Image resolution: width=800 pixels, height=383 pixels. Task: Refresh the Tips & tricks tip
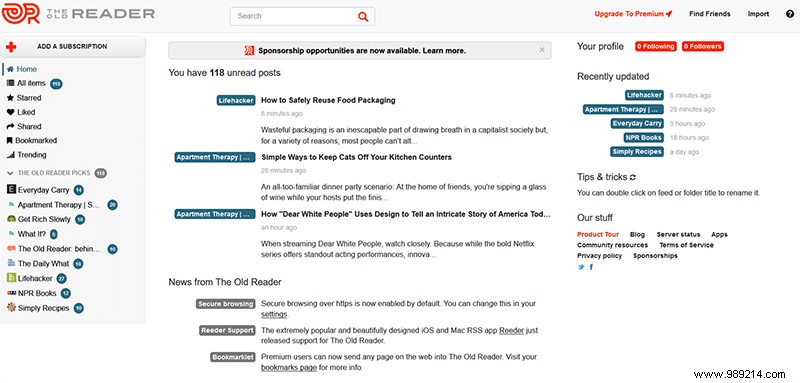point(633,177)
